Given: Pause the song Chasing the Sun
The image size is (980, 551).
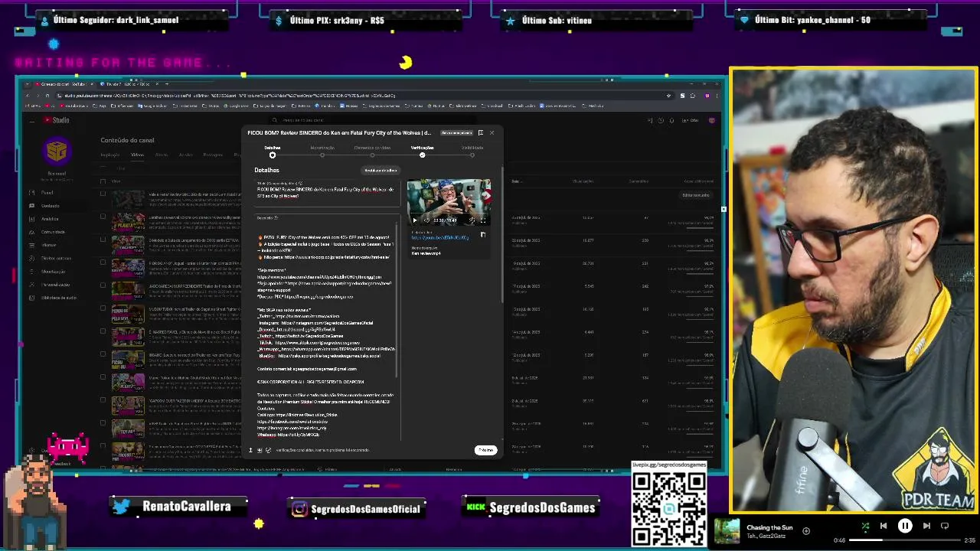Looking at the screenshot, I should point(904,526).
